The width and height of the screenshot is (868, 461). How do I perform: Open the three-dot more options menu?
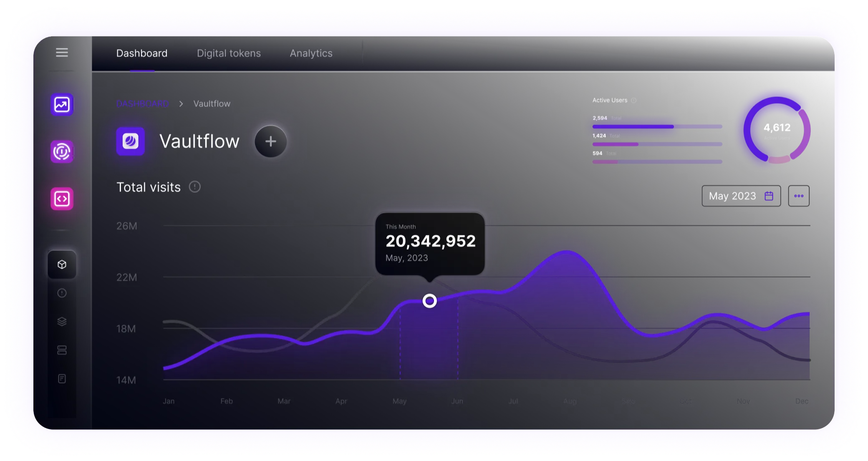[799, 196]
